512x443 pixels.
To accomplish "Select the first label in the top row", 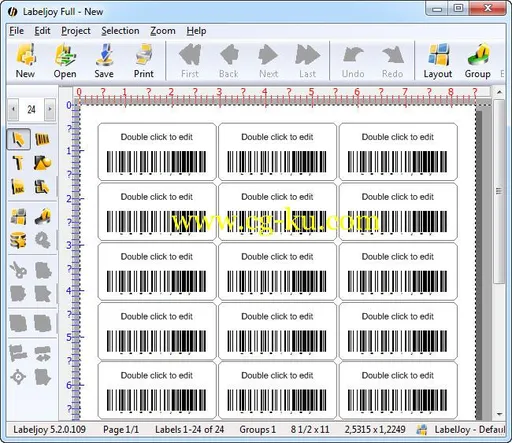I will (x=157, y=152).
